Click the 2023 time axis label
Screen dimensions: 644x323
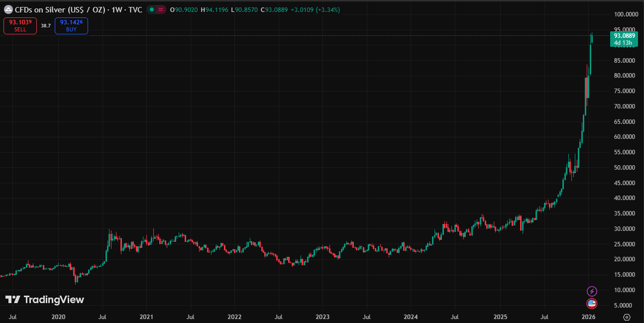pyautogui.click(x=322, y=317)
